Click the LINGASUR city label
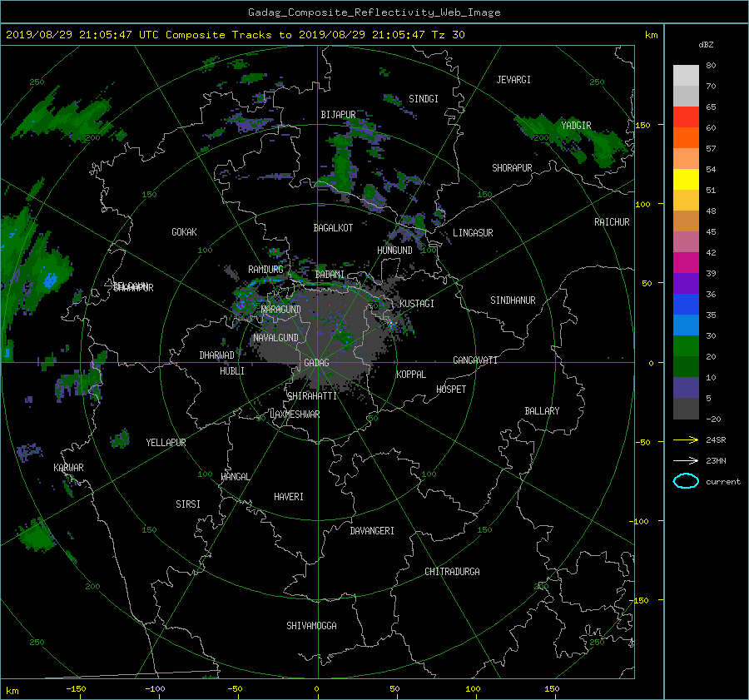Viewport: 749px width, 700px height. click(x=473, y=233)
